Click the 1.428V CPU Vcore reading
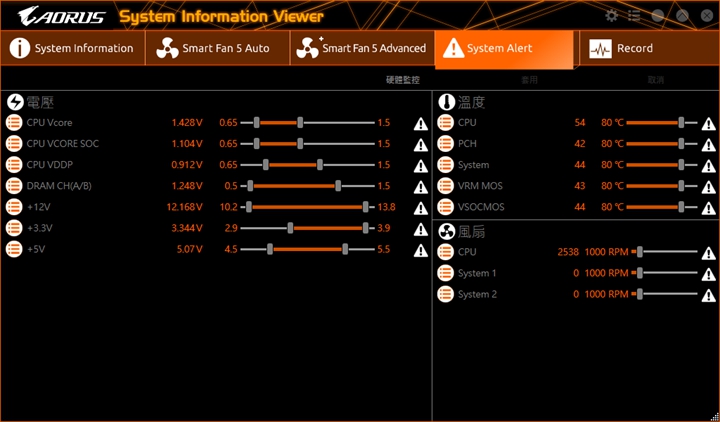This screenshot has width=720, height=422. [187, 123]
